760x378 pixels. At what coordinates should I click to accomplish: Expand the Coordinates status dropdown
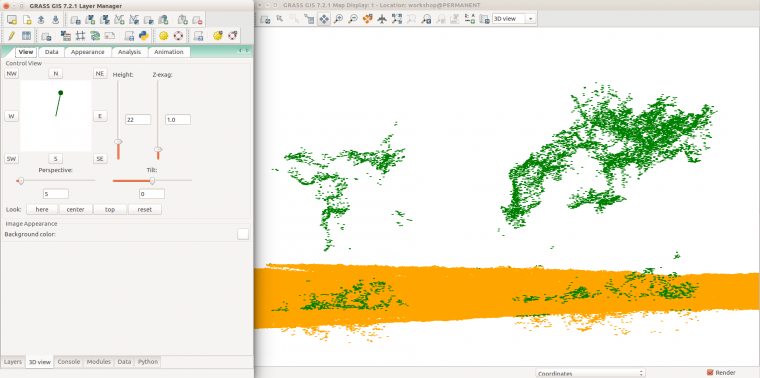[x=590, y=373]
